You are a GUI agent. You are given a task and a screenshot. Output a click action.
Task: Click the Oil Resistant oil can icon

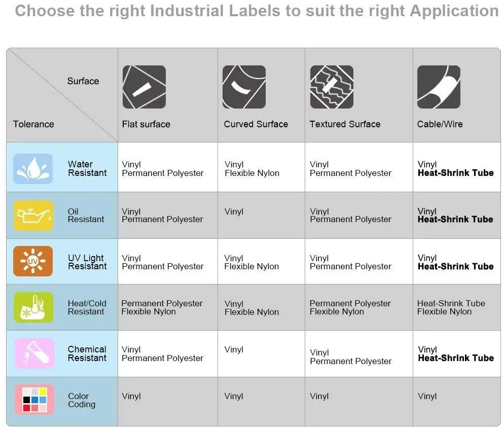point(33,216)
